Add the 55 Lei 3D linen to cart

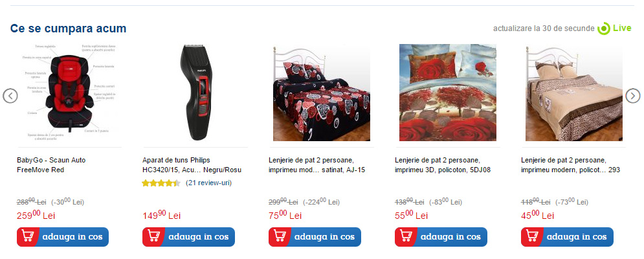pyautogui.click(x=441, y=237)
